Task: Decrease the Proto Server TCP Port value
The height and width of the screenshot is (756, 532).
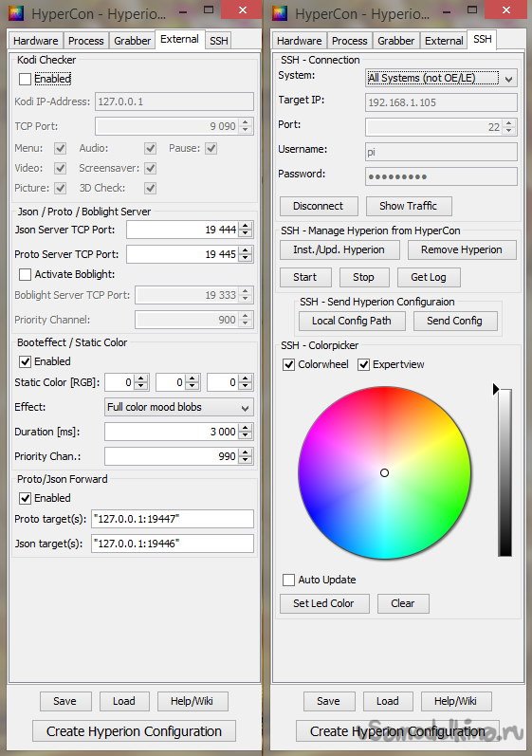Action: pyautogui.click(x=246, y=258)
